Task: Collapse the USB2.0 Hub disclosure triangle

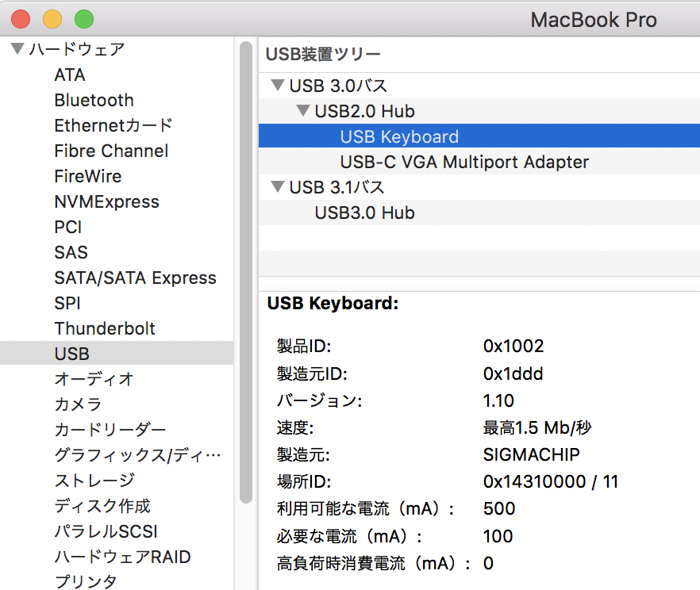Action: [x=303, y=110]
